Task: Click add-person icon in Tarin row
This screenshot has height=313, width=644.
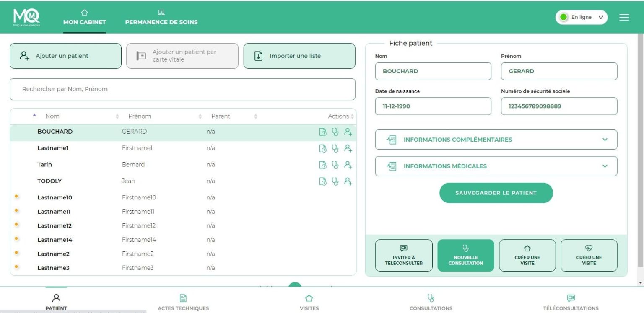Action: (x=348, y=165)
